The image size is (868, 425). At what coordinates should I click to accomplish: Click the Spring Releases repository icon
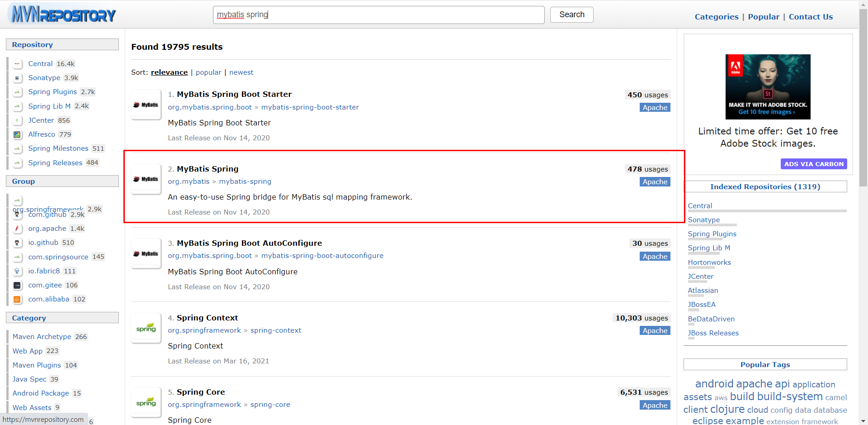(17, 163)
